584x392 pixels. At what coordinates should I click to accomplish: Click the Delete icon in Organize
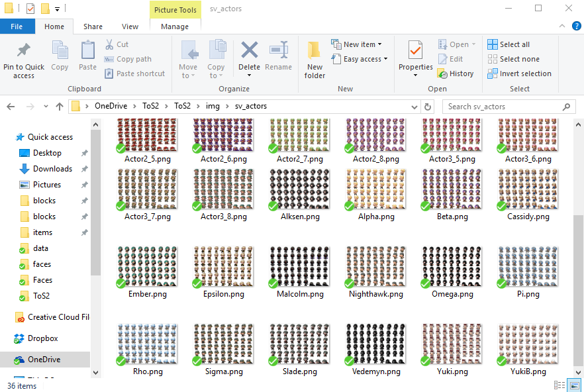249,50
